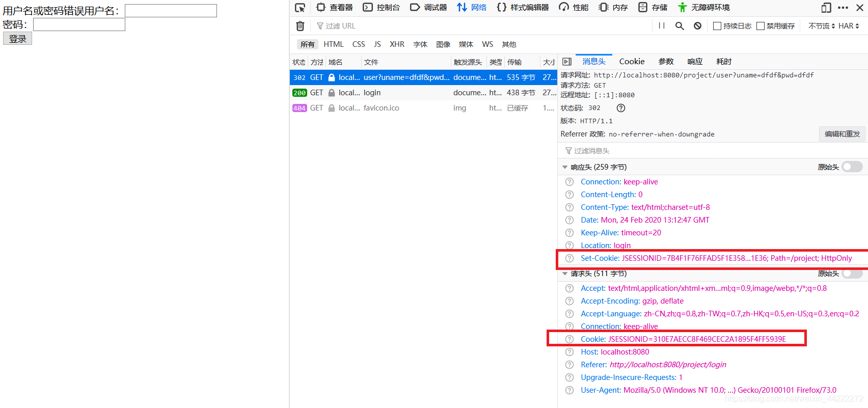
Task: Sort by the 域名 column header
Action: (343, 62)
